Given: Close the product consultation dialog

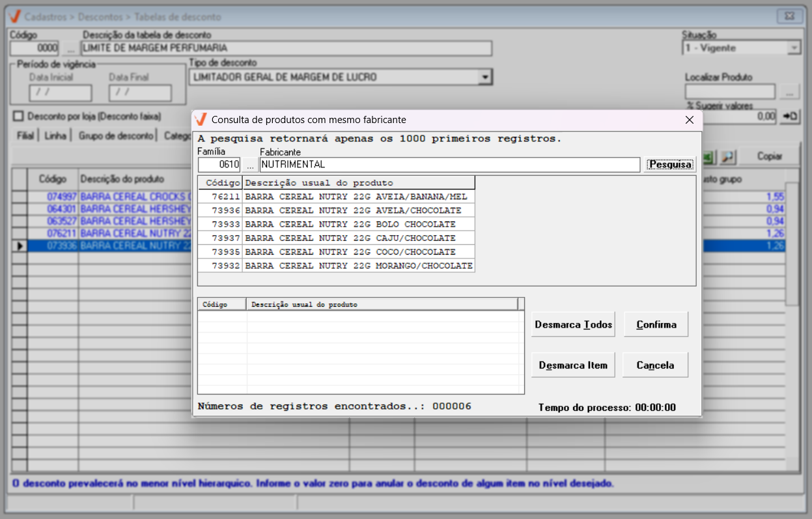Looking at the screenshot, I should pos(690,120).
